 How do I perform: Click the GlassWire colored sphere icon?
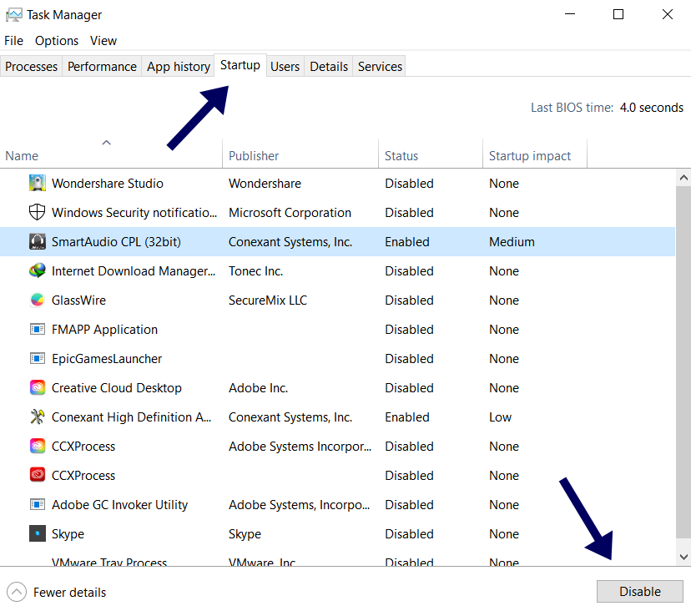[x=37, y=300]
